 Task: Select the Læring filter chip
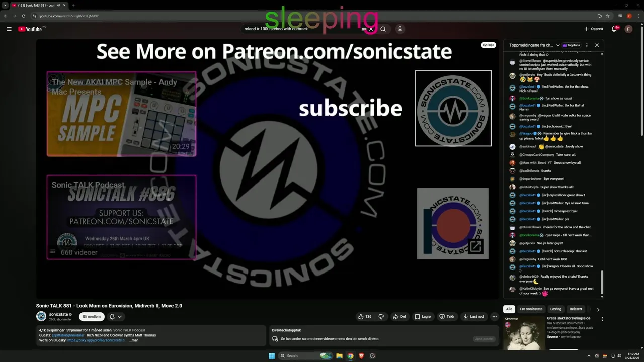coord(556,309)
